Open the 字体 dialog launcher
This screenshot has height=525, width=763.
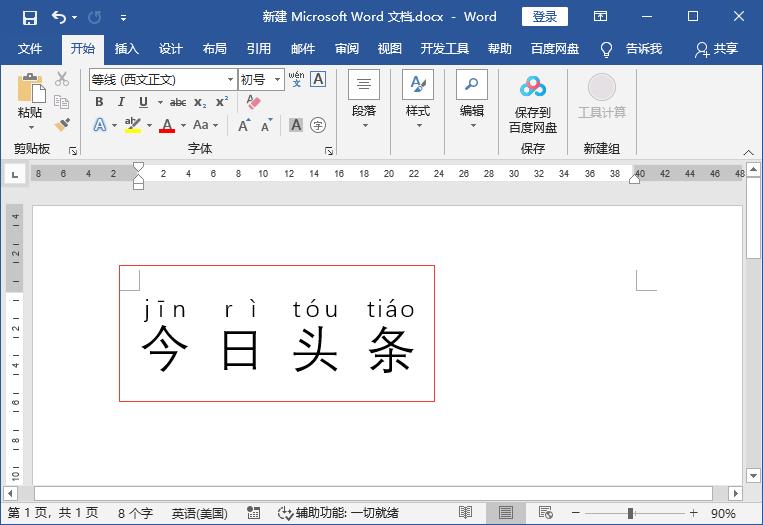pyautogui.click(x=329, y=151)
